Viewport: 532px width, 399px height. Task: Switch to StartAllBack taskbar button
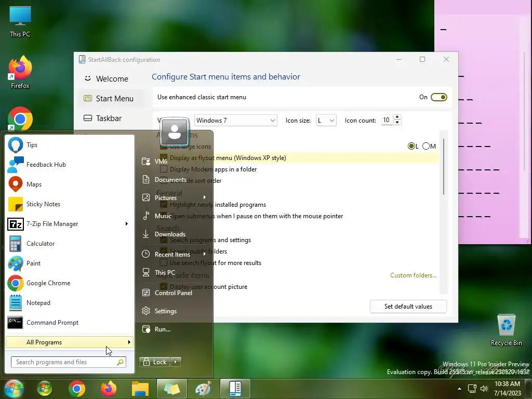pyautogui.click(x=235, y=389)
